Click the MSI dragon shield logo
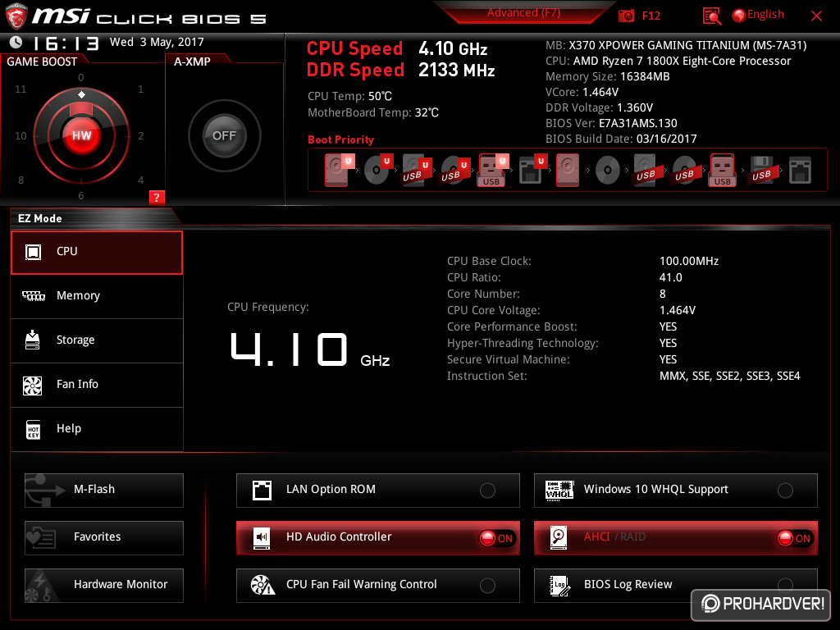This screenshot has width=840, height=630. click(x=16, y=16)
